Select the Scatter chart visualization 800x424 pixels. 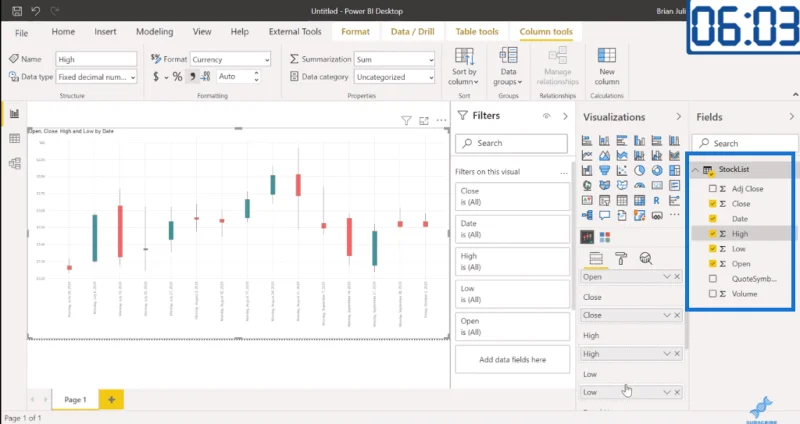pyautogui.click(x=622, y=170)
